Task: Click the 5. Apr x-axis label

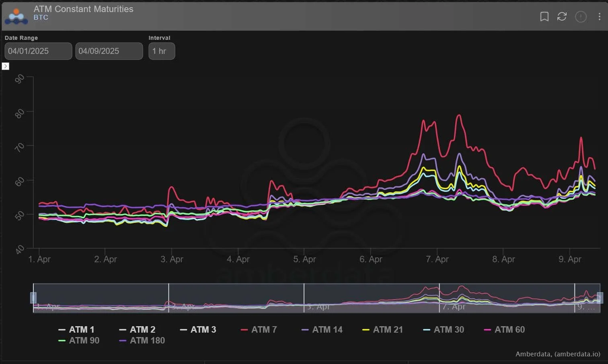Action: [304, 259]
